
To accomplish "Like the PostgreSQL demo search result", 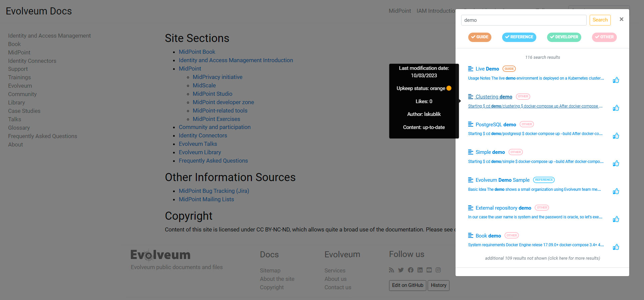I will point(616,136).
